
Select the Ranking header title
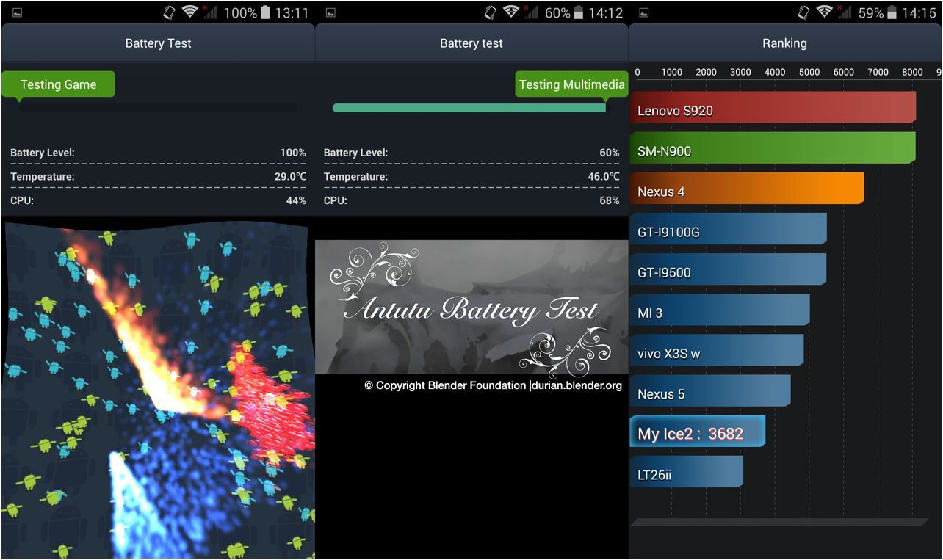pos(784,43)
